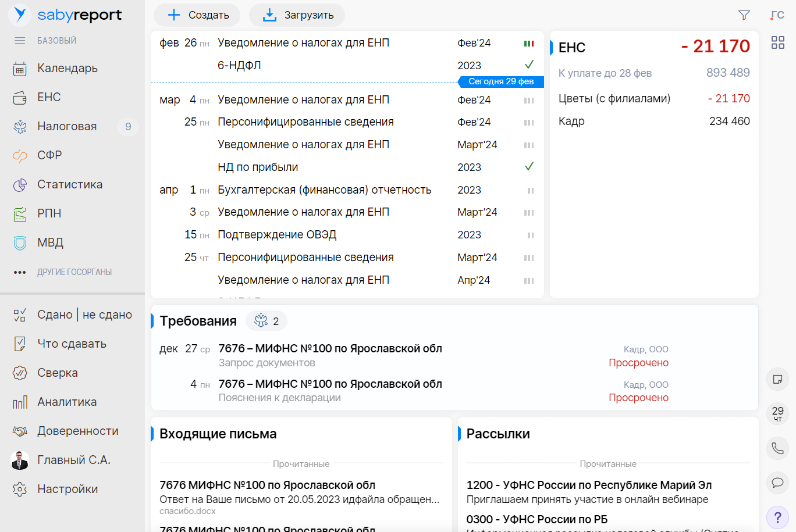796x532 pixels.
Task: Open notes via the sticky note icon
Action: (777, 379)
